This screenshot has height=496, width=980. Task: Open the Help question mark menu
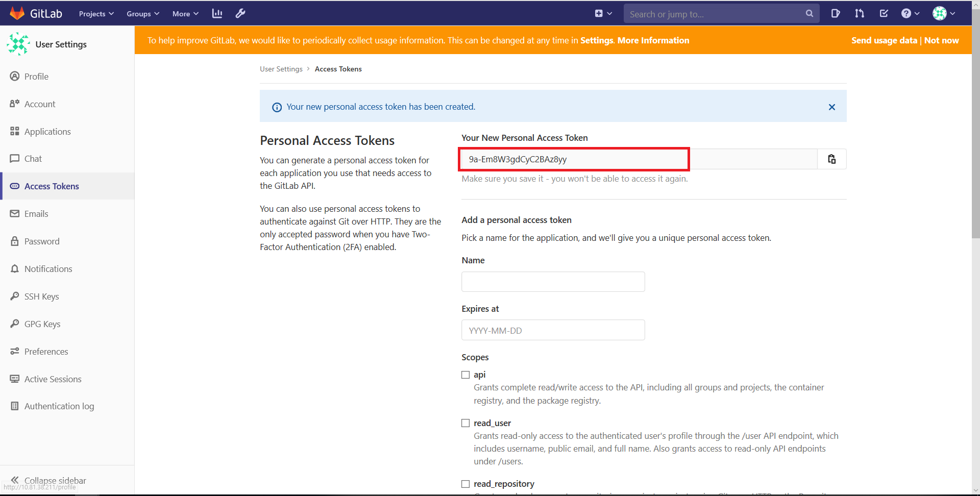click(910, 13)
